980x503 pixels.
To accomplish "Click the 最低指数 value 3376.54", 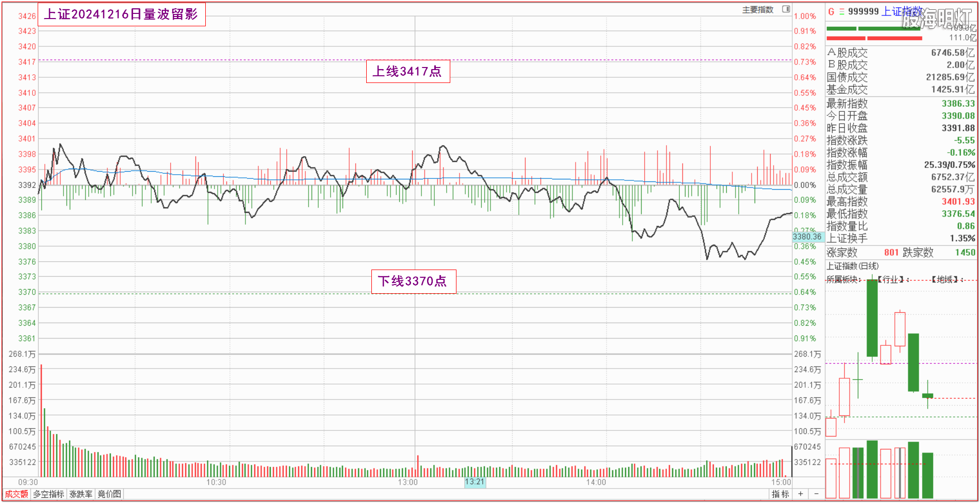I will 958,214.
